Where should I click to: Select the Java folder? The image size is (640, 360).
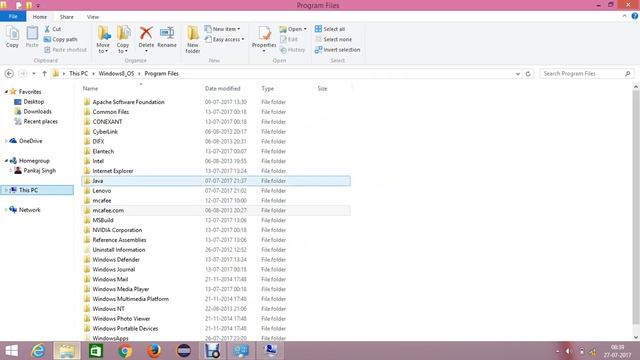click(x=216, y=181)
